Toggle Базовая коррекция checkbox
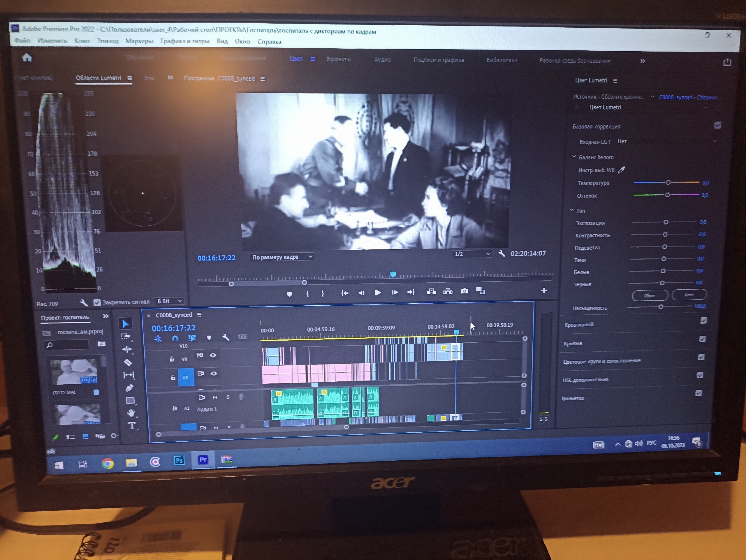Screen dimensions: 746x560 [x=717, y=125]
